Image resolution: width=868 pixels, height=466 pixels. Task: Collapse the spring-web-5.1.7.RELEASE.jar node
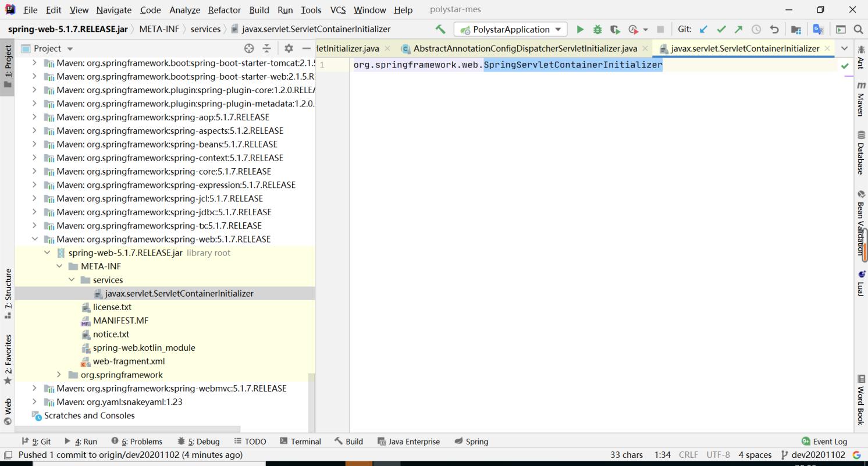48,253
